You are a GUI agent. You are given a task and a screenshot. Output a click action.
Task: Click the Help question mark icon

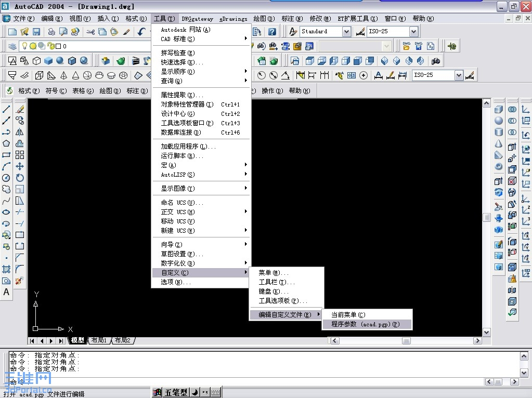pos(272,32)
